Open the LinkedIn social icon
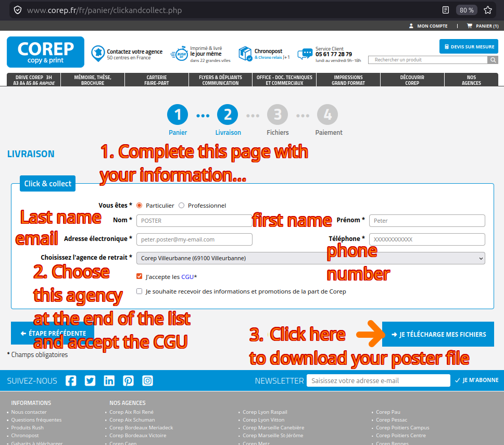This screenshot has height=445, width=504. click(x=109, y=381)
